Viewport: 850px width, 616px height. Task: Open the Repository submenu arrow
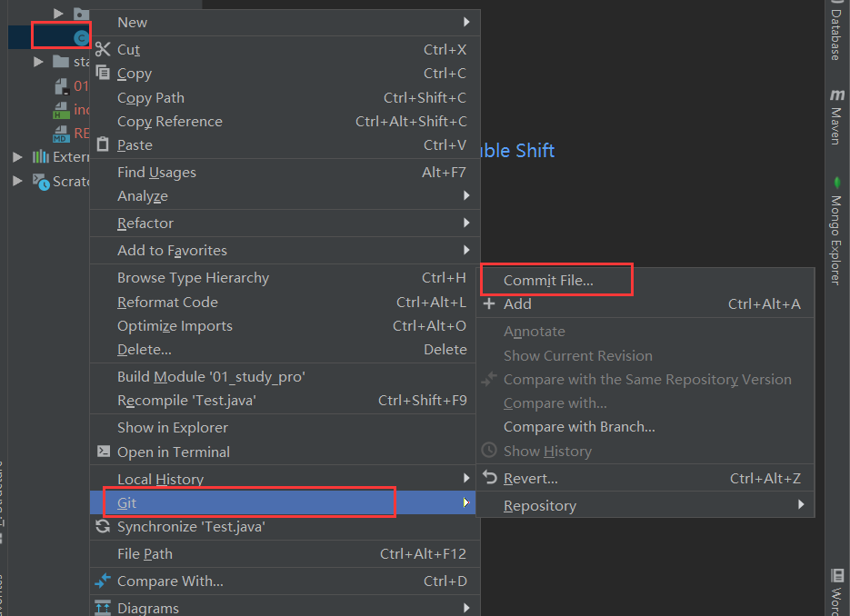tap(801, 504)
